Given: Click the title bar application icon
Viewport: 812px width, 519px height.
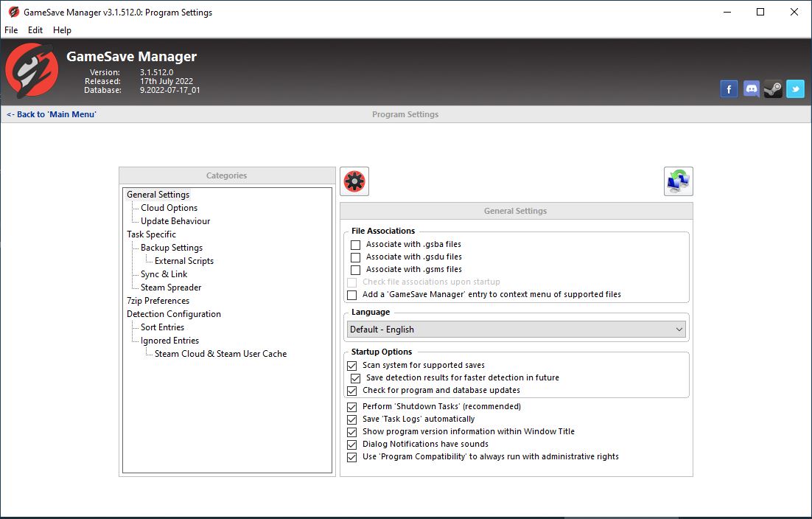Looking at the screenshot, I should (13, 12).
